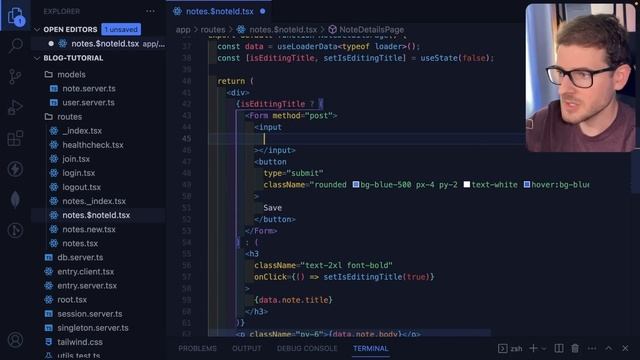Screen dimensions: 640x360
Task: Switch to the Problems panel tab
Action: click(197, 348)
